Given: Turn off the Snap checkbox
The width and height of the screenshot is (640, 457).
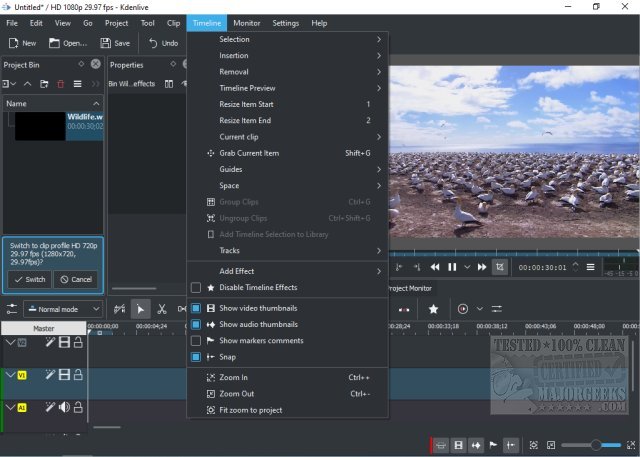Looking at the screenshot, I should coord(196,357).
